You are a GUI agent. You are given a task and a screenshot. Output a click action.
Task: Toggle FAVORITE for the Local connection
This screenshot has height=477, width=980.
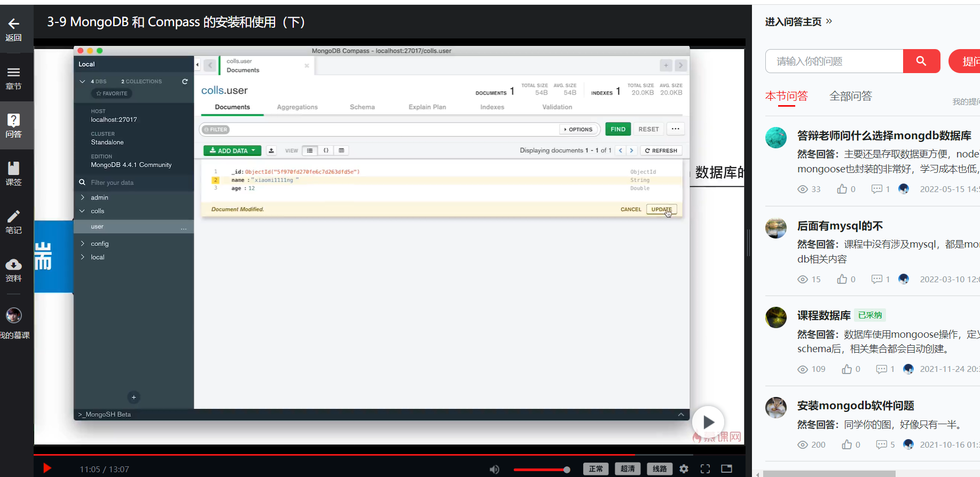point(112,93)
